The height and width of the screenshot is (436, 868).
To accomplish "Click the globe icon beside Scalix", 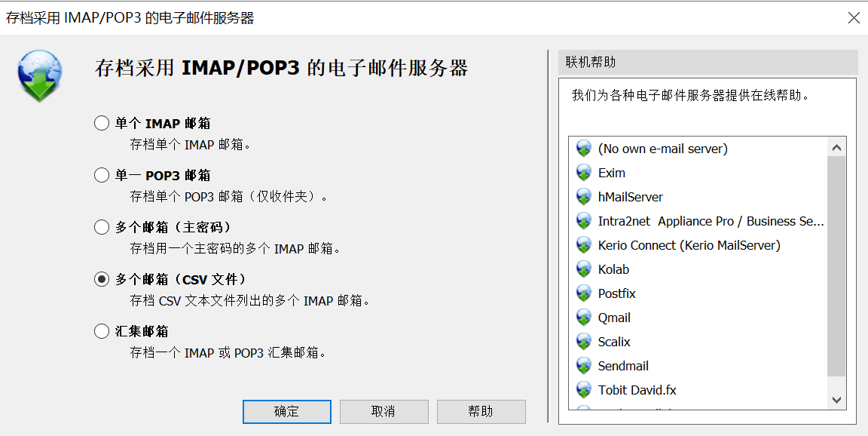I will 583,341.
